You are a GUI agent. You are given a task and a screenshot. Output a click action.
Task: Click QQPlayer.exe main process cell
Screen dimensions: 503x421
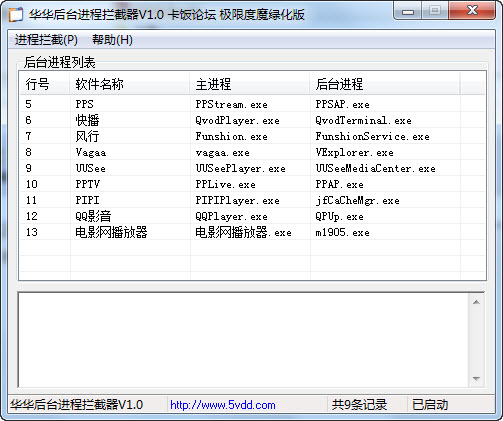[231, 216]
